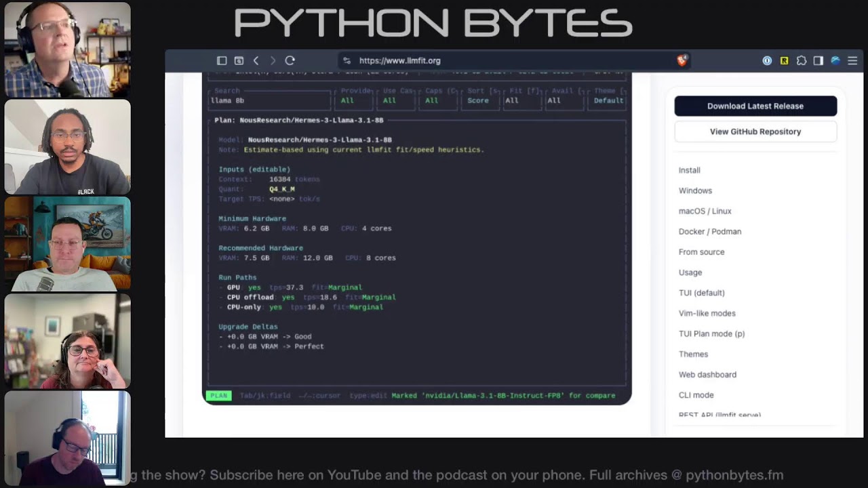Click the blue icon beside hamburger menu

[x=835, y=60]
